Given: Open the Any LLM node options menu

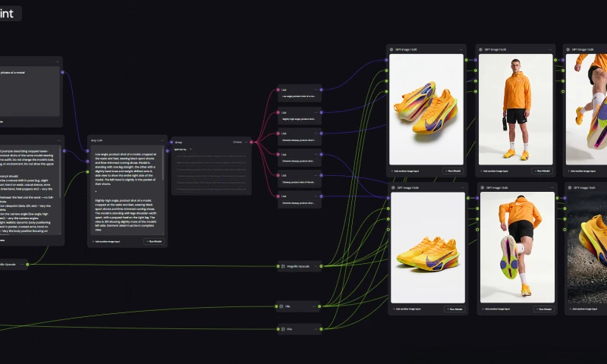Looking at the screenshot, I should point(162,140).
